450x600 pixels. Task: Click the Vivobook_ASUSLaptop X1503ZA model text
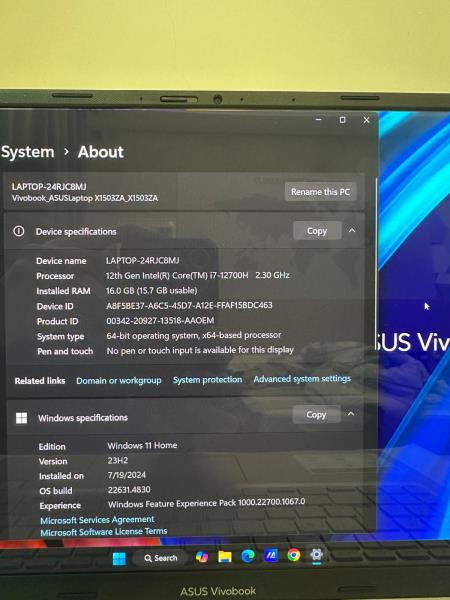pos(85,198)
